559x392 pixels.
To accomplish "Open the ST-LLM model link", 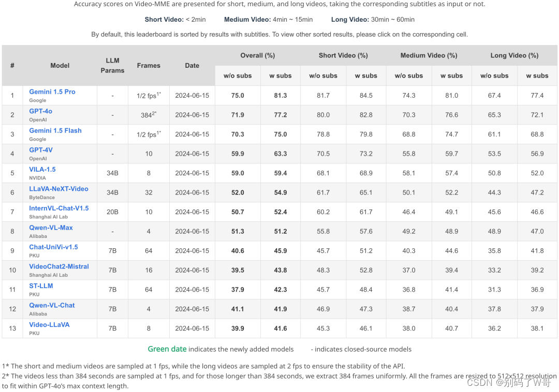I will pos(41,285).
